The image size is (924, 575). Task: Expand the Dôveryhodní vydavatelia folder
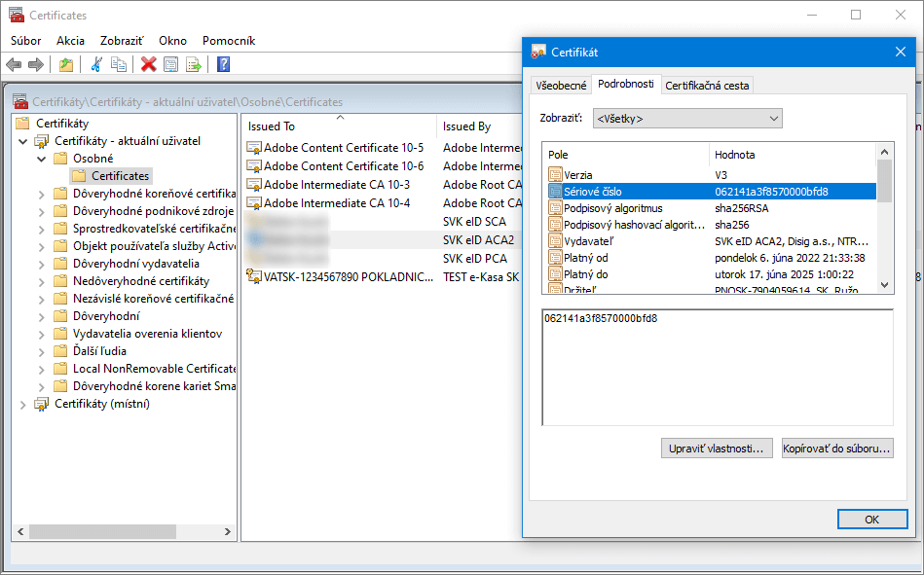(x=41, y=264)
